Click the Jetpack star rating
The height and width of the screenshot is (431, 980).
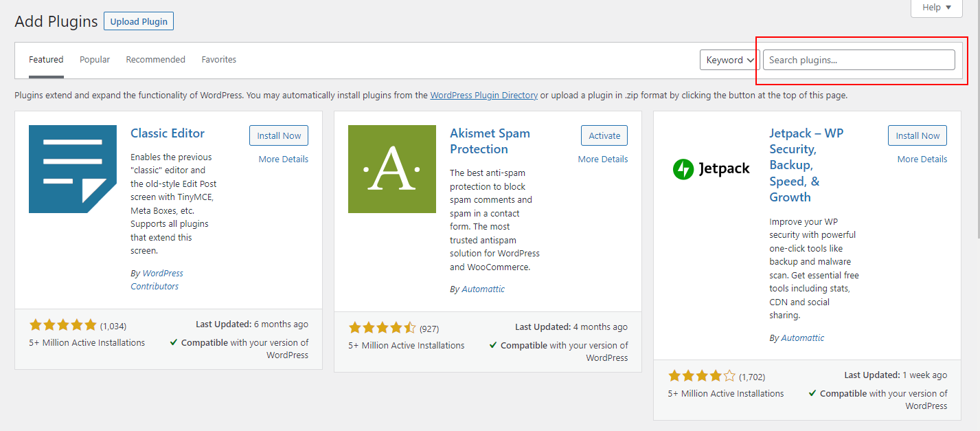(702, 376)
